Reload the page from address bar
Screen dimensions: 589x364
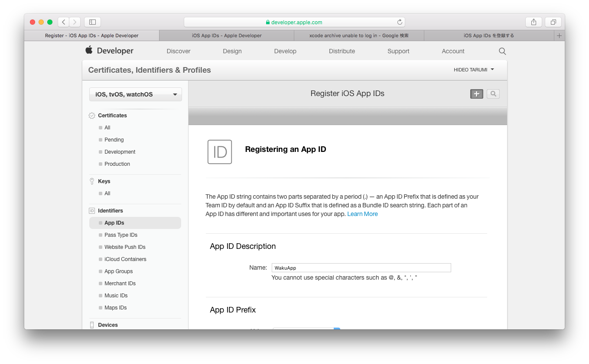400,22
